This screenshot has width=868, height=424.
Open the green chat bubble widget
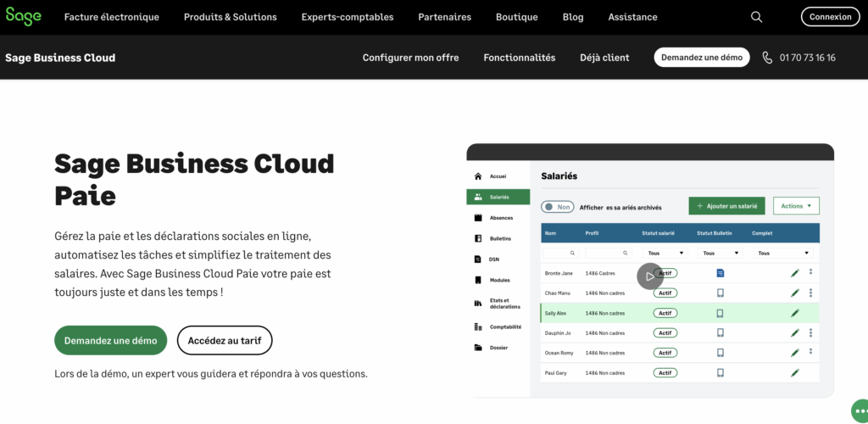click(x=860, y=411)
